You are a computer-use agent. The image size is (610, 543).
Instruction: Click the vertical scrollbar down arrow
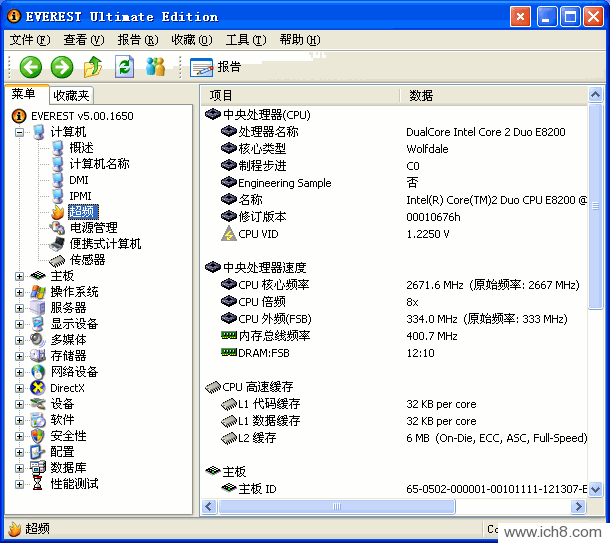click(596, 491)
